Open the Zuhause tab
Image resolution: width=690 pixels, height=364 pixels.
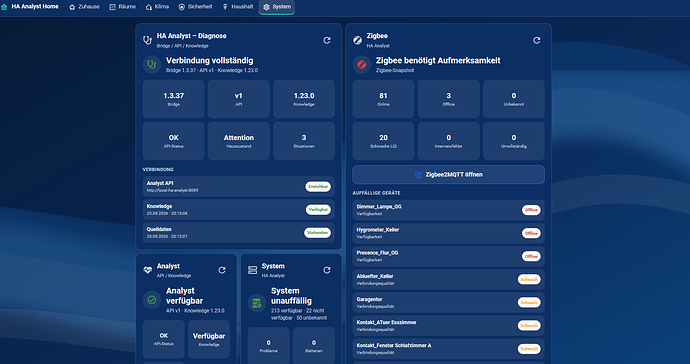[x=84, y=7]
